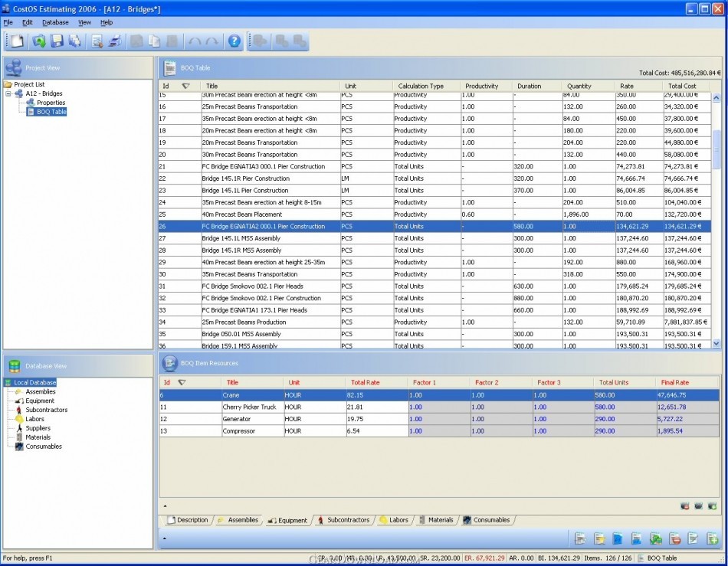This screenshot has height=566, width=728.
Task: Click the resource remove icon with red minus
Action: [684, 506]
